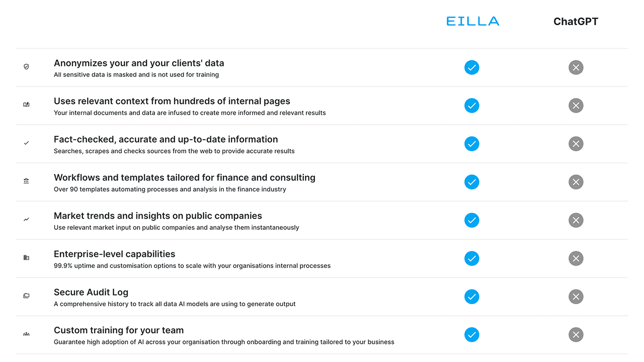Click the book icon beside internal pages row
This screenshot has height=362, width=644.
tap(26, 105)
